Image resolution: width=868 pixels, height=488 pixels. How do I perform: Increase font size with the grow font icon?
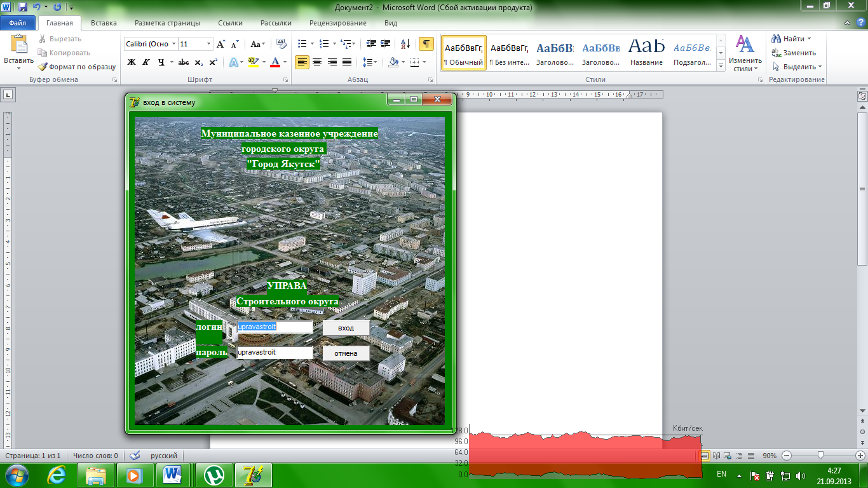(220, 44)
